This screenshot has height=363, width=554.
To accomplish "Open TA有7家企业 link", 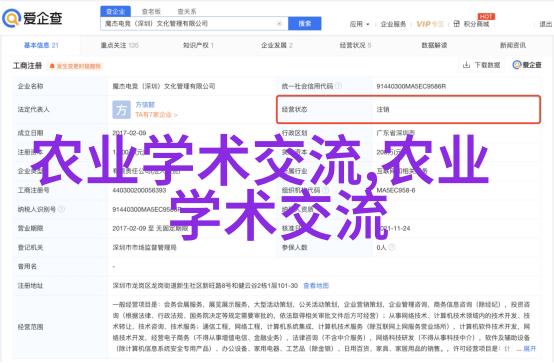I will [156, 115].
